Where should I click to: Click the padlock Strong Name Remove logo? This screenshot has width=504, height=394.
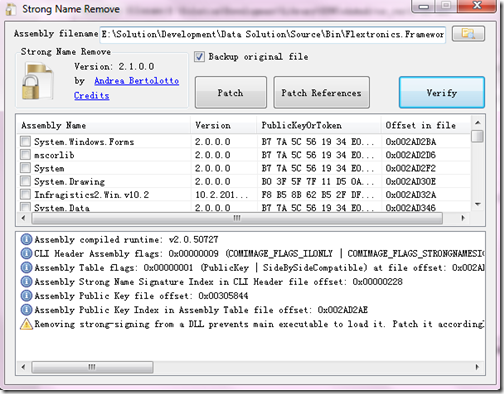point(37,82)
